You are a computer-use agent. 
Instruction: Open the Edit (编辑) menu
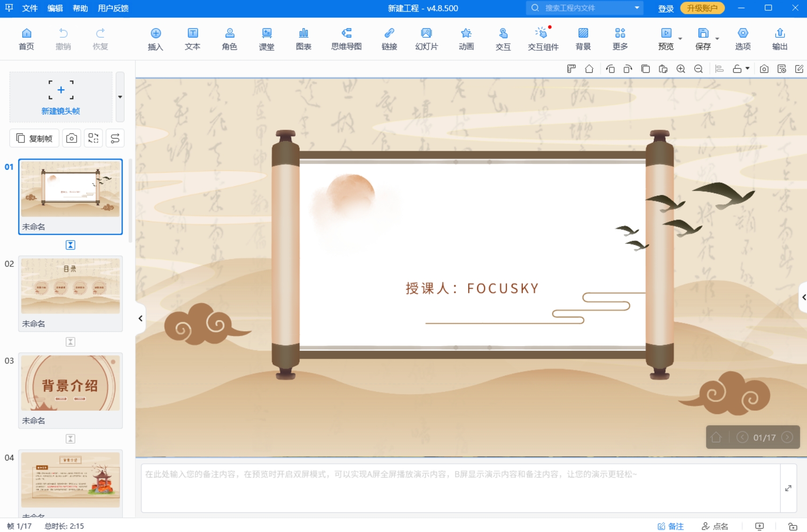pos(55,8)
